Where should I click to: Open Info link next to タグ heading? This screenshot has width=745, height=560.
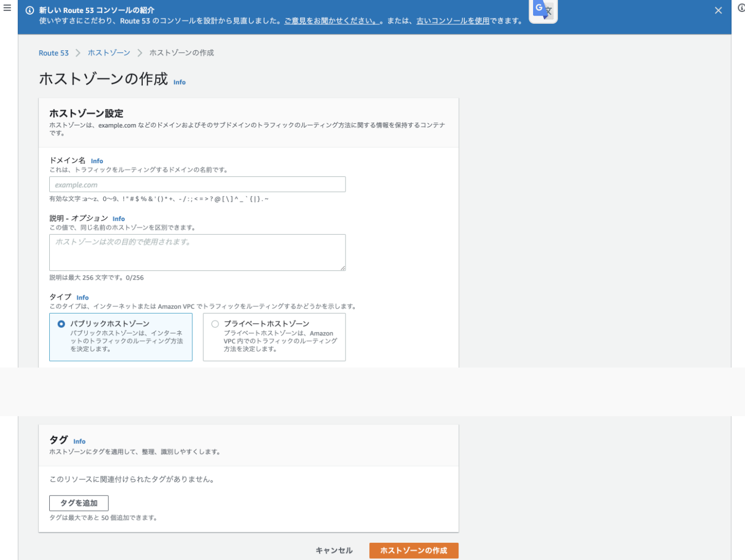click(x=79, y=442)
